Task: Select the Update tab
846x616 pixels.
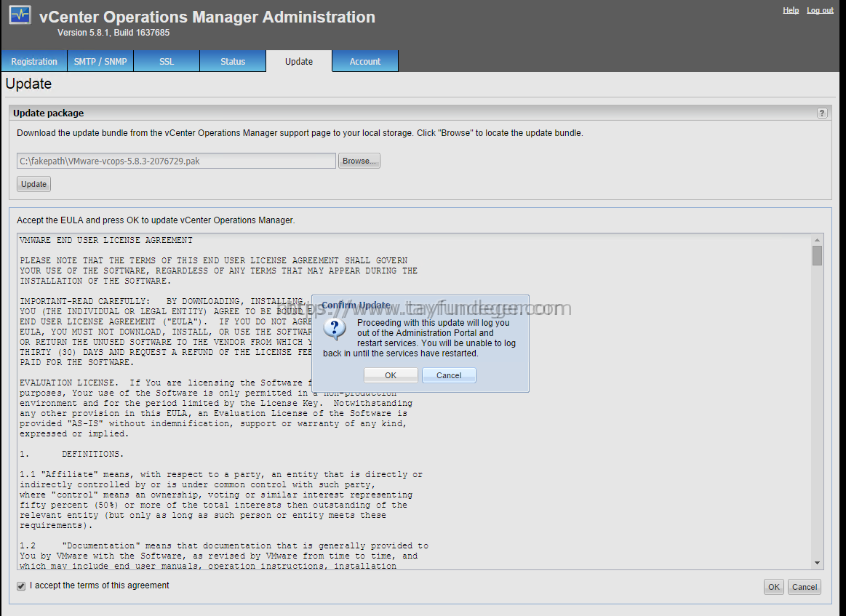Action: pos(299,62)
